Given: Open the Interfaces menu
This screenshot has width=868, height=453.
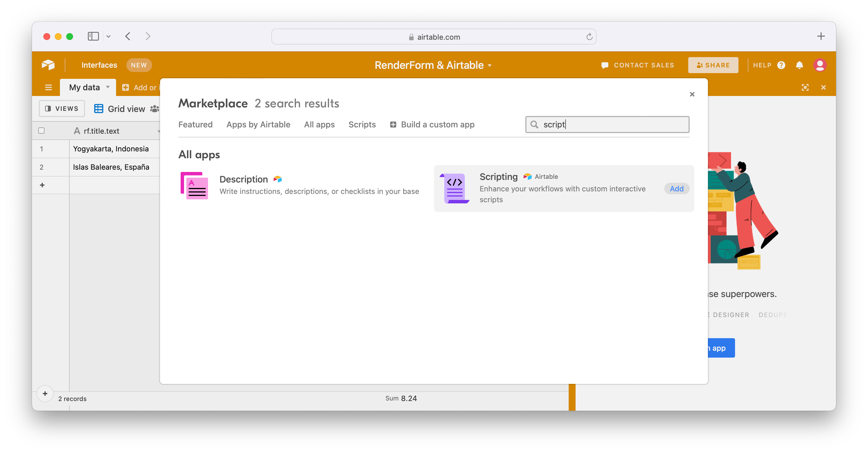Looking at the screenshot, I should click(99, 65).
